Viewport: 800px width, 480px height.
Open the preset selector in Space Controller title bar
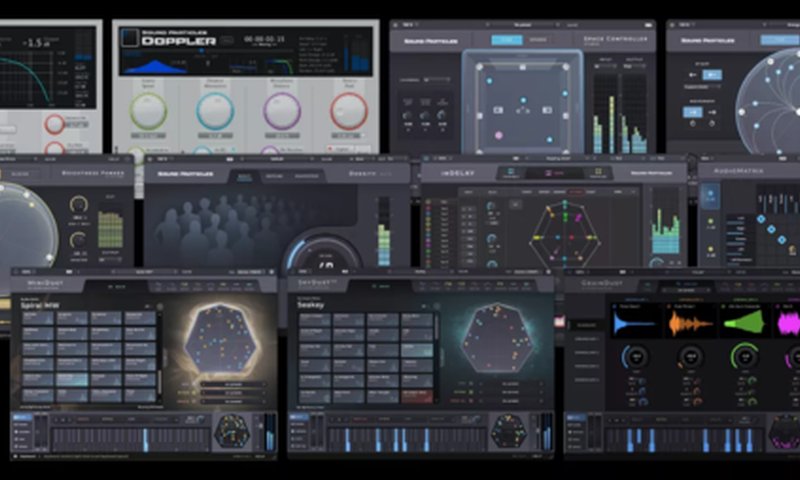click(522, 22)
